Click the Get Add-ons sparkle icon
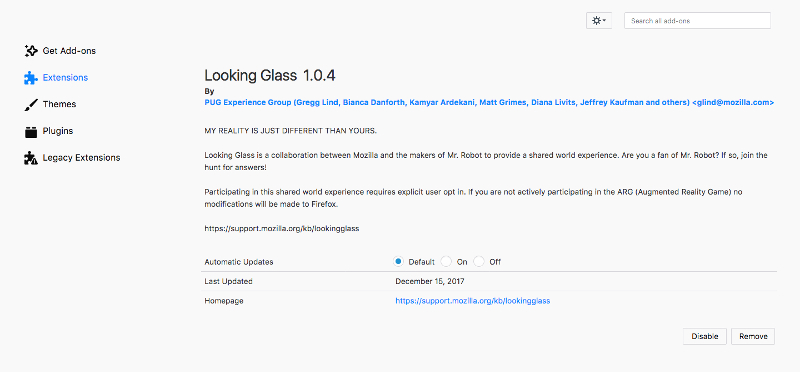 tap(31, 51)
